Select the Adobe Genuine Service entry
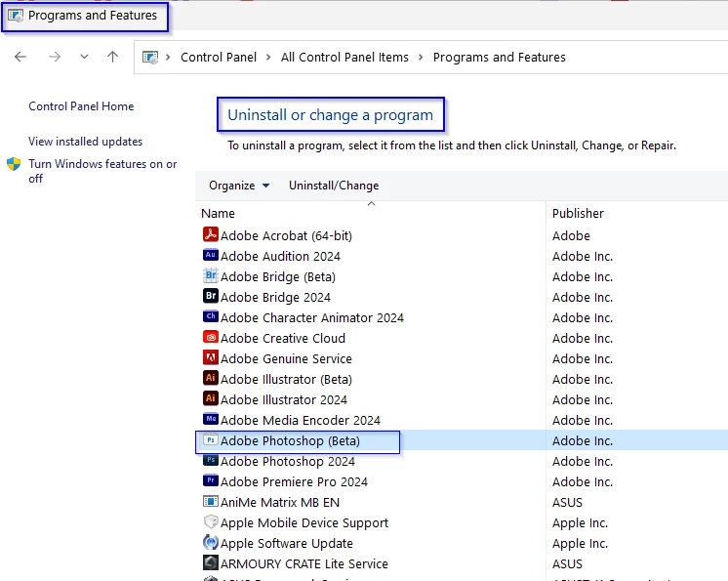 coord(286,358)
